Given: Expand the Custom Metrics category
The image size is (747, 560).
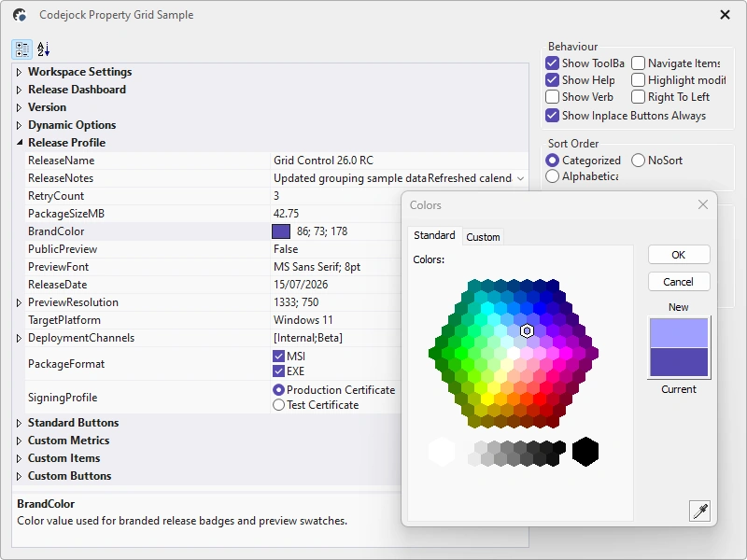Looking at the screenshot, I should pos(19,441).
